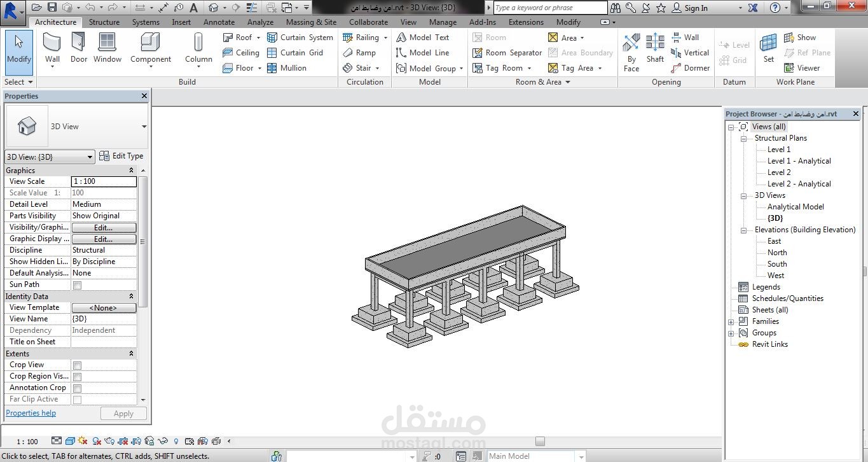Switch to the Insert ribbon tab

click(x=181, y=22)
